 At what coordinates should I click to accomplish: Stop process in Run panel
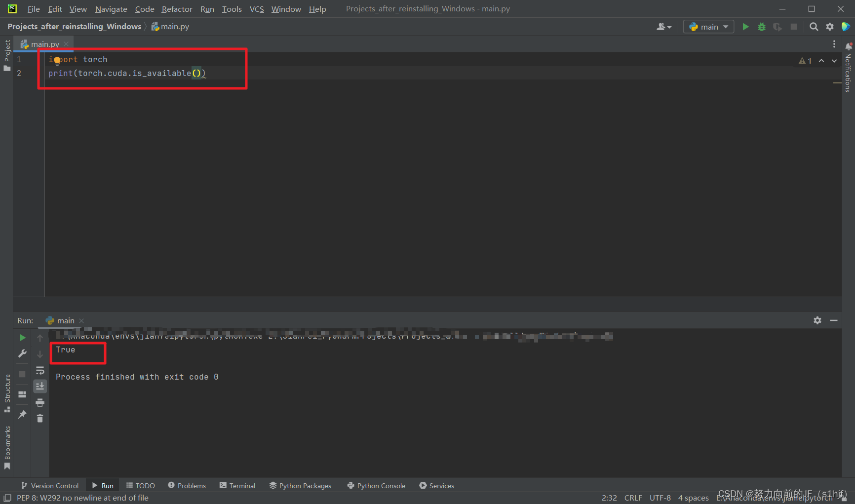pyautogui.click(x=22, y=374)
